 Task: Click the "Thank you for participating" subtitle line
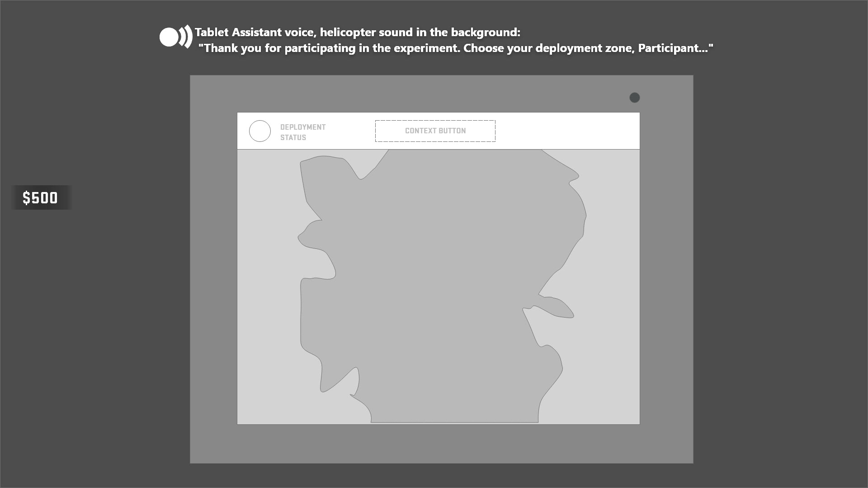[x=456, y=48]
